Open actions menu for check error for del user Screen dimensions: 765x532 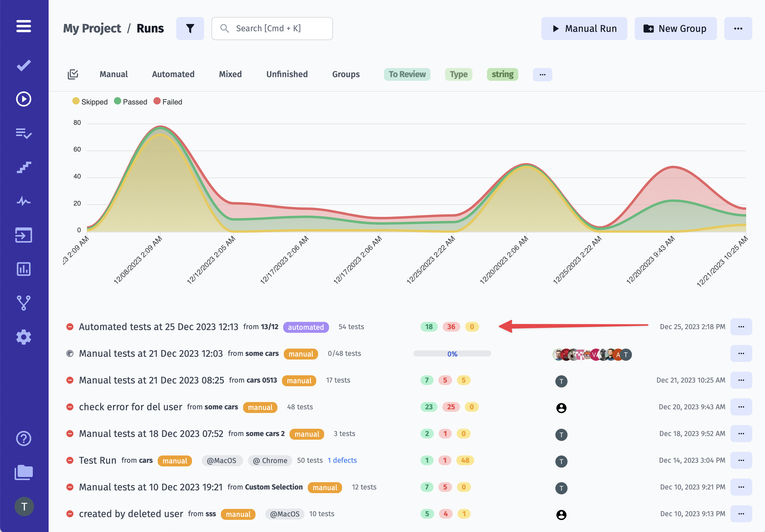point(741,407)
